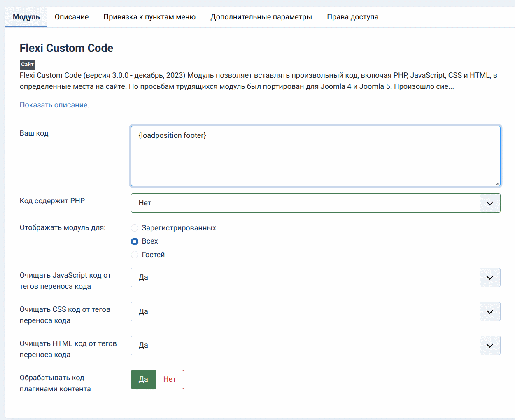
Task: Open the Очищать CSS код dropdown
Action: [315, 311]
